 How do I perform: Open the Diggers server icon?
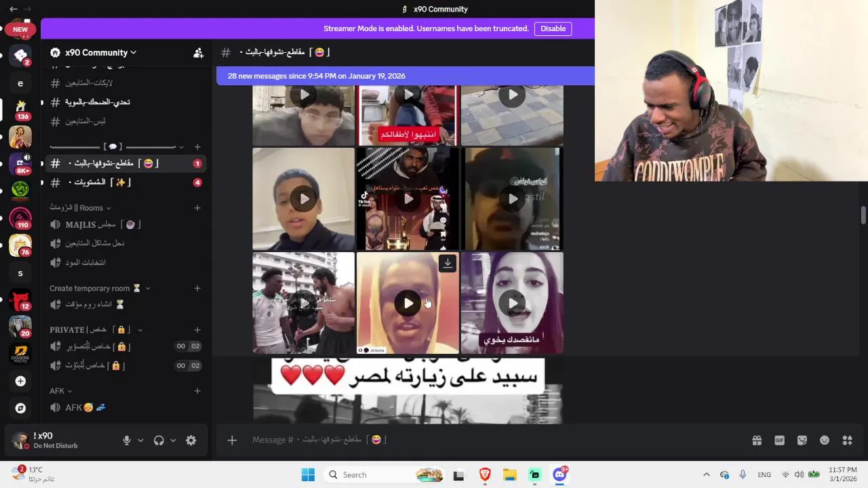pos(20,354)
